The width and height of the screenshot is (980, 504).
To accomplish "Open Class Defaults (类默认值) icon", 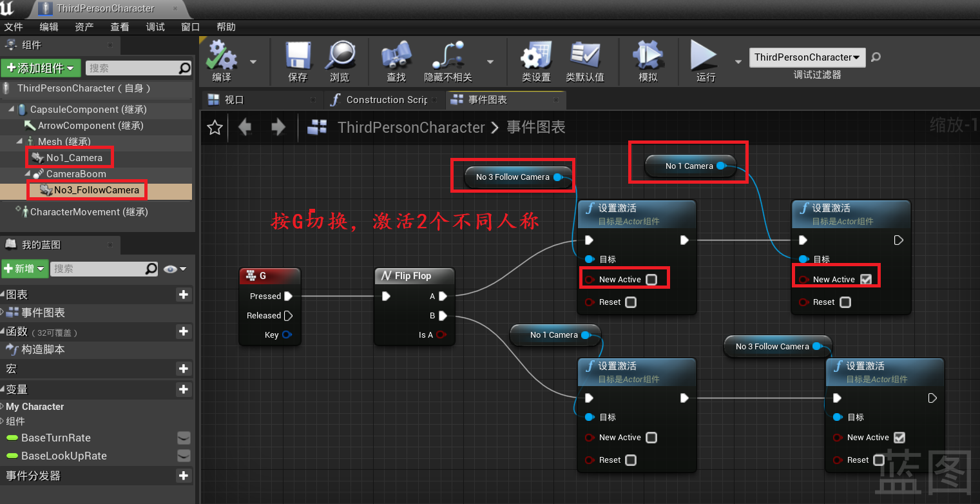I will pos(585,56).
